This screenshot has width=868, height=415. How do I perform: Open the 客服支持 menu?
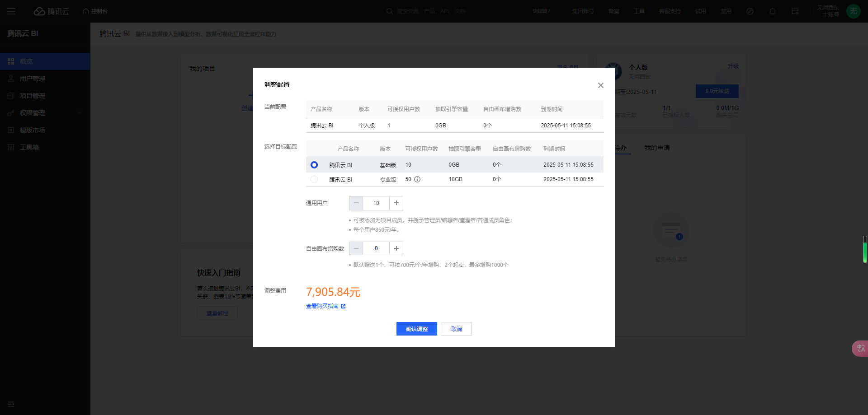point(670,11)
